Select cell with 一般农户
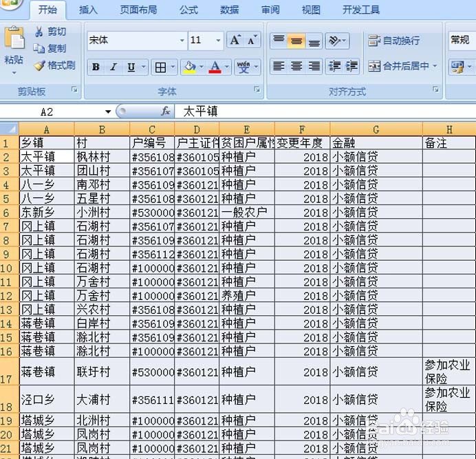The image size is (476, 459). tap(247, 212)
